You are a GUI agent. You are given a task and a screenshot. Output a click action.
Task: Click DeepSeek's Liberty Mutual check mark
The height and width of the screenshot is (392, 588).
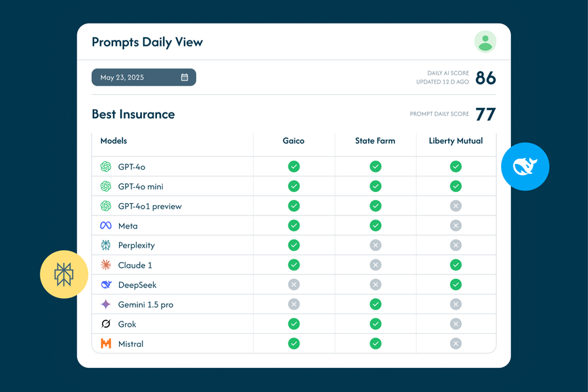click(x=456, y=284)
